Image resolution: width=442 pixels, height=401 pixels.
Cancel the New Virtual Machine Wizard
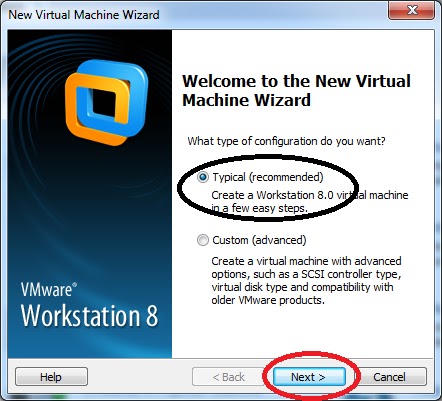coord(389,377)
